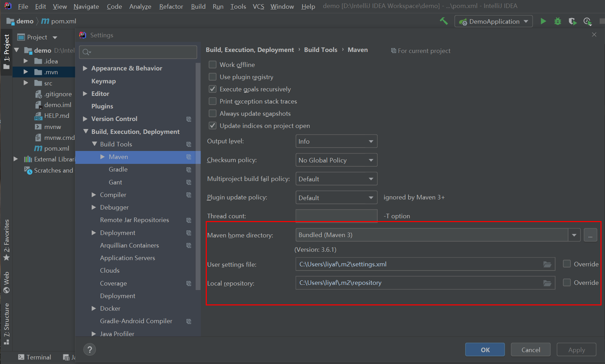Viewport: 605px width, 364px height.
Task: Open Scratches and Consoles node
Action: (x=49, y=170)
